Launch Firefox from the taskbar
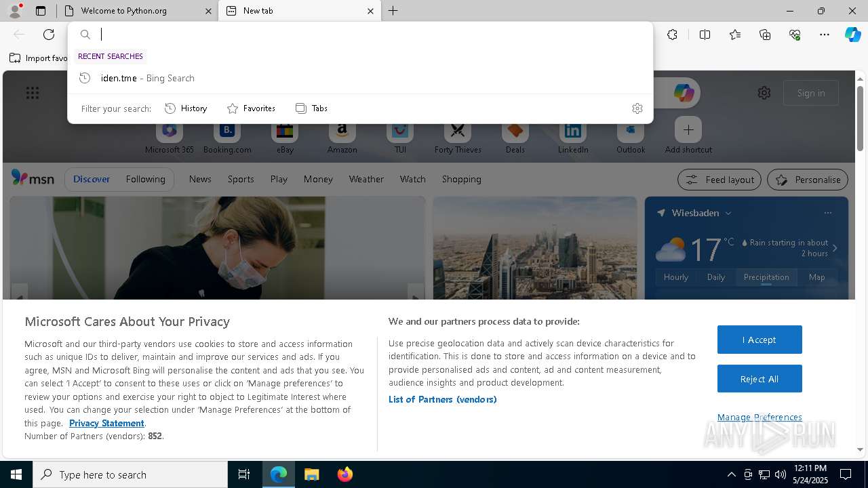Image resolution: width=868 pixels, height=488 pixels. [x=344, y=474]
